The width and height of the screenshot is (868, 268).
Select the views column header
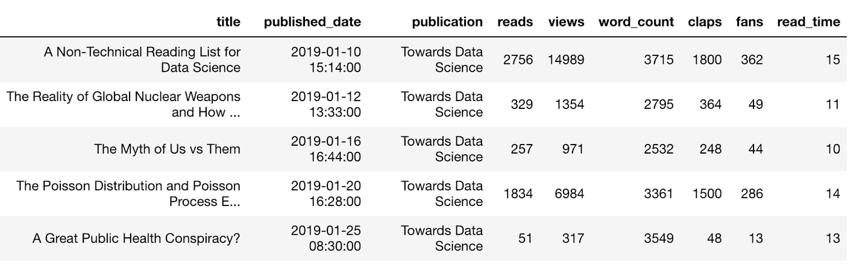click(x=566, y=22)
